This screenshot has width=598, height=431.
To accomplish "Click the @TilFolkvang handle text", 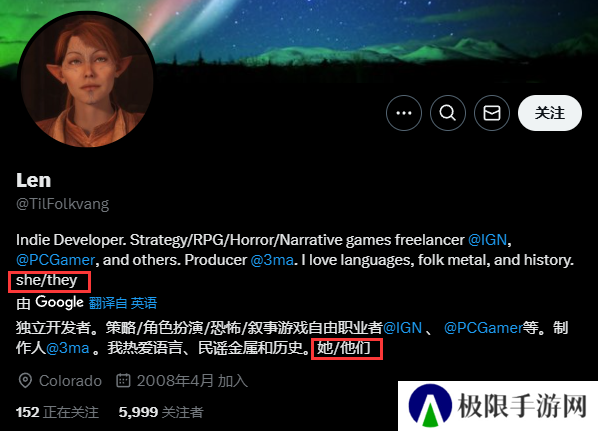I will click(63, 204).
